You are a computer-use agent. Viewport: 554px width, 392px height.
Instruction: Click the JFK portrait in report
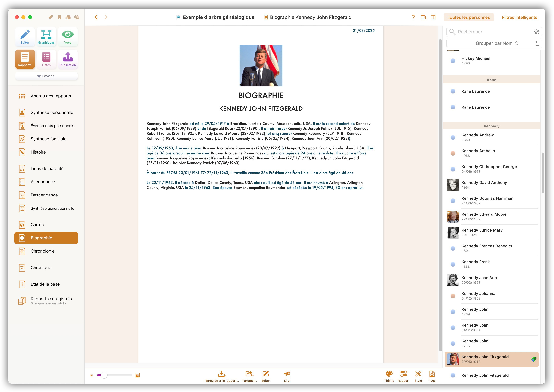(261, 66)
